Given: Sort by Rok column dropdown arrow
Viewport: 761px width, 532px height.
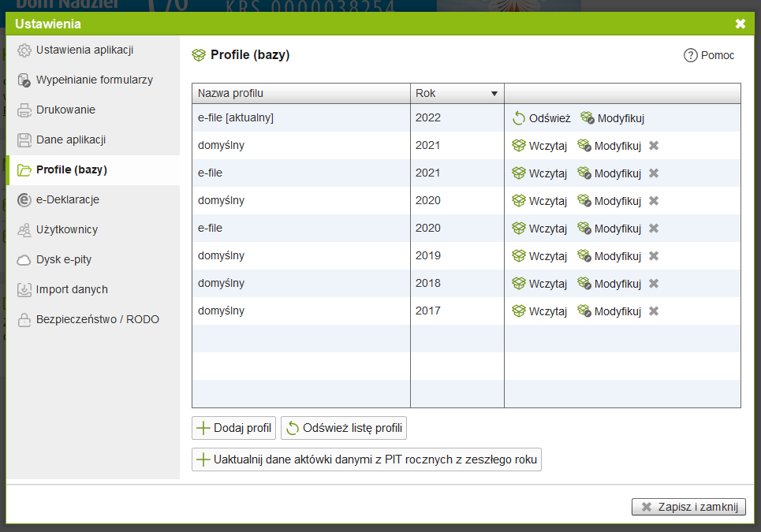Looking at the screenshot, I should tap(494, 94).
